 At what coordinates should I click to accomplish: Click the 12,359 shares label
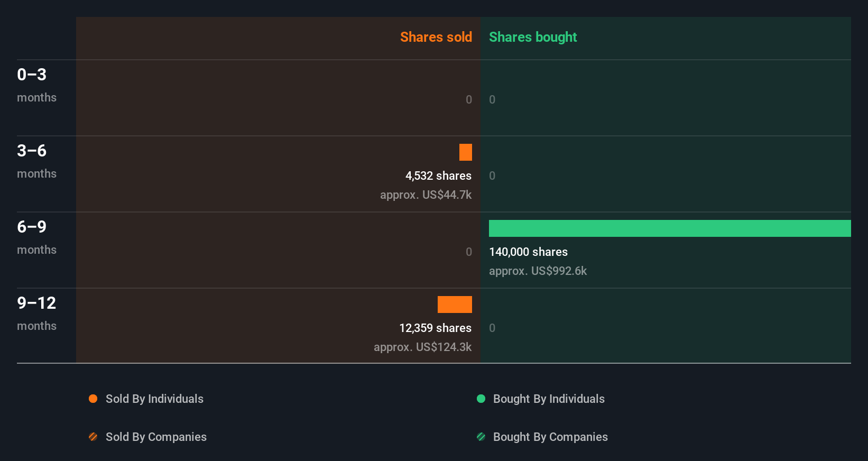pyautogui.click(x=435, y=328)
